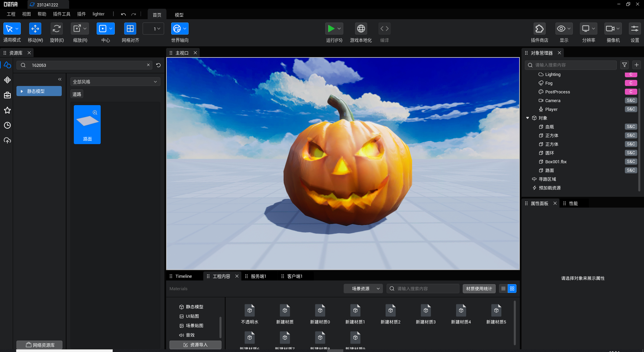Click the resource import button
Image resolution: width=644 pixels, height=352 pixels.
pyautogui.click(x=195, y=345)
